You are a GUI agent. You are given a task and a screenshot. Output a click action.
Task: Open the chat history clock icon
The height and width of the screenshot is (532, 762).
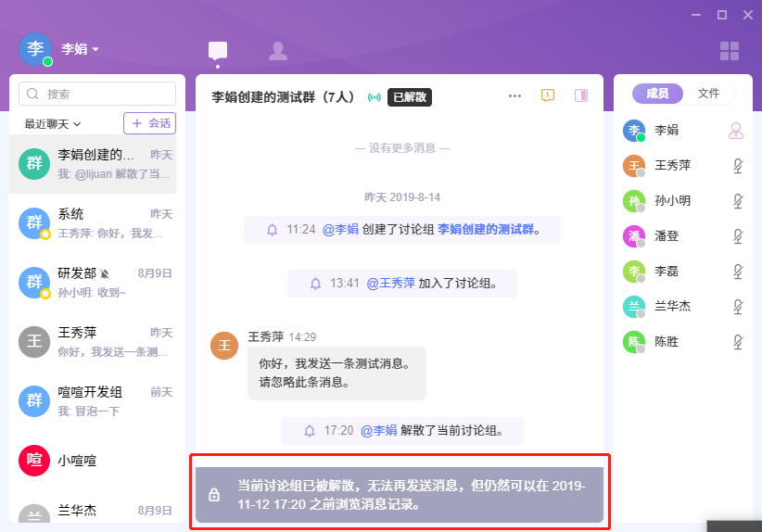pyautogui.click(x=548, y=95)
